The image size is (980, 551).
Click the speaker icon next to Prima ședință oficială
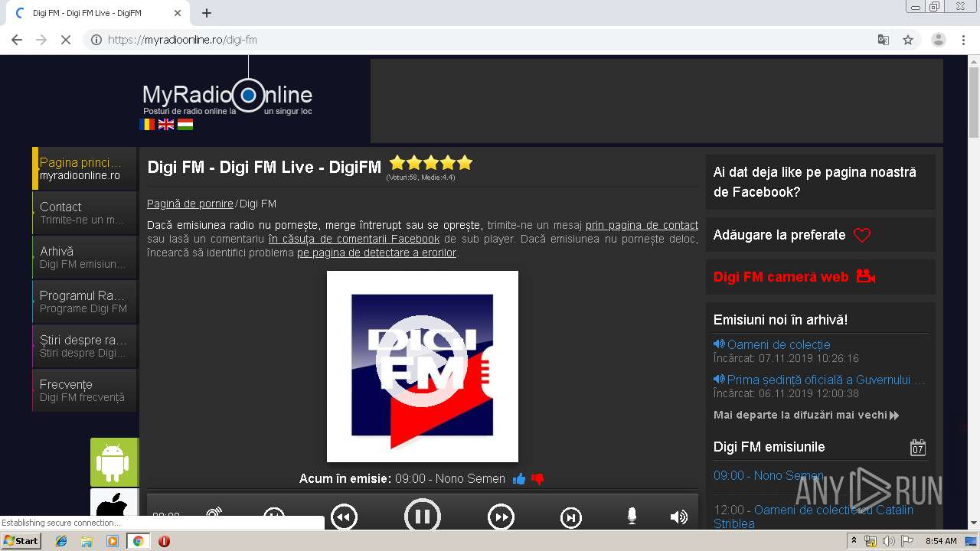tap(719, 380)
